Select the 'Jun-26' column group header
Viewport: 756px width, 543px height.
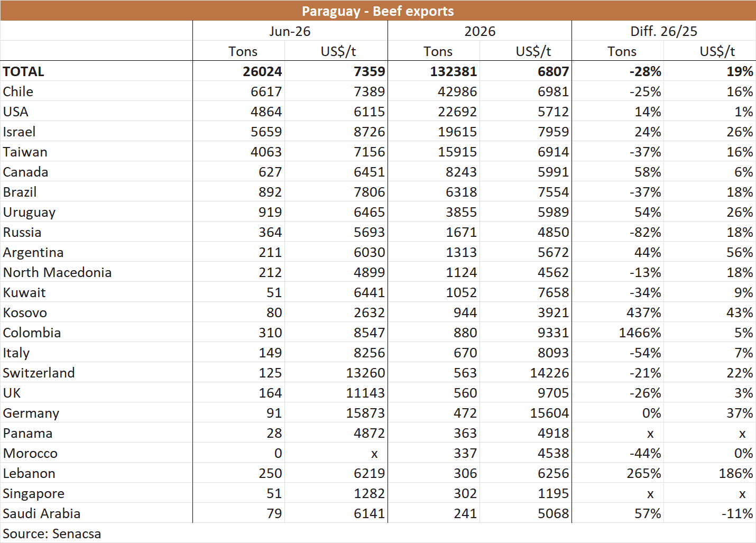click(x=290, y=31)
